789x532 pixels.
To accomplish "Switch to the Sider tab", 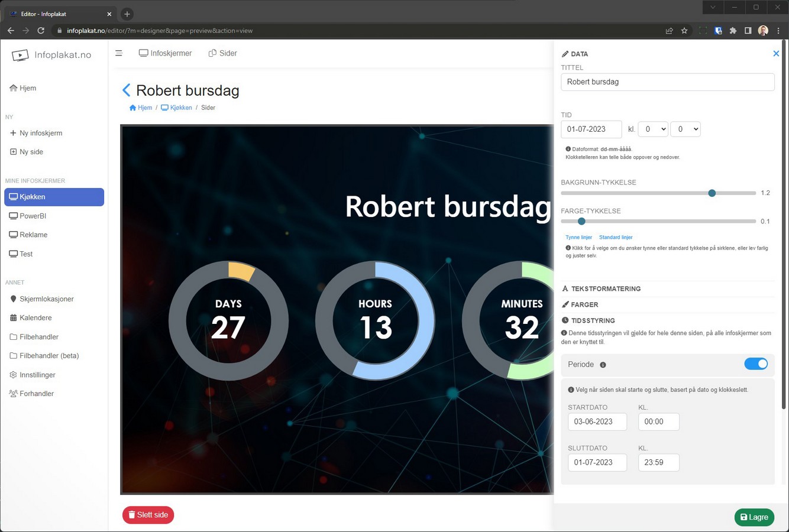I will [x=223, y=53].
